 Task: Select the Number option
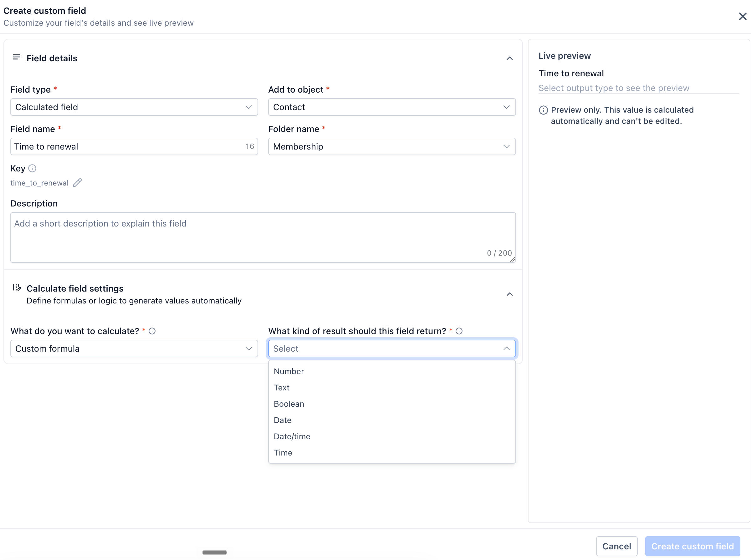pos(391,371)
